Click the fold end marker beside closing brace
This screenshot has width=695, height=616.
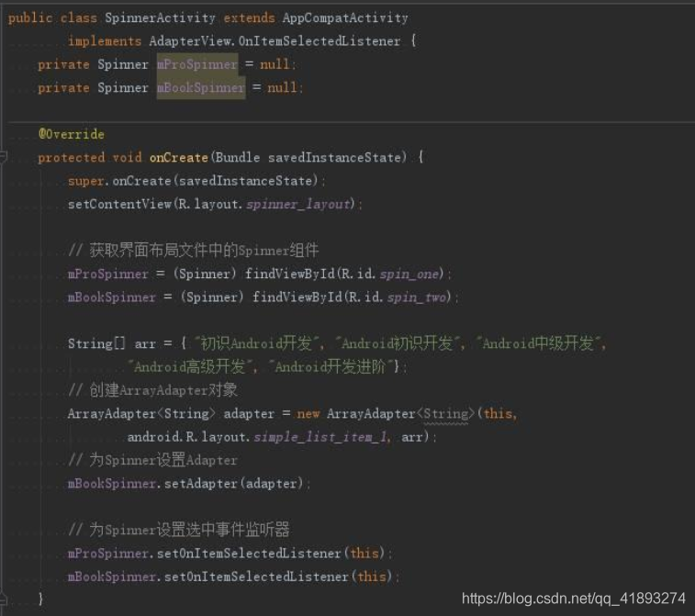click(x=3, y=599)
